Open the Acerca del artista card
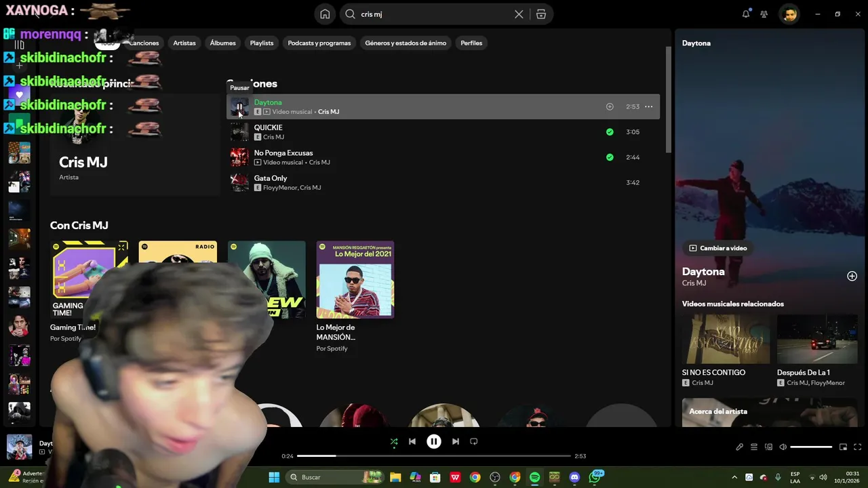This screenshot has height=488, width=868. click(x=770, y=412)
